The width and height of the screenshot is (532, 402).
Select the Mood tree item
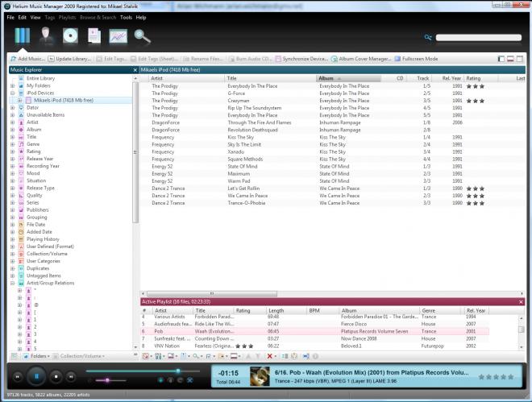[x=33, y=173]
